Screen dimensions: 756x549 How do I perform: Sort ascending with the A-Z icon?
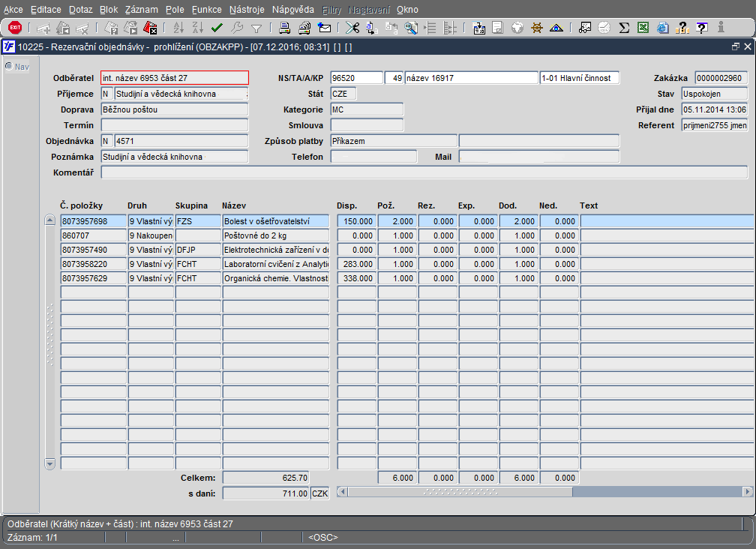click(x=178, y=28)
